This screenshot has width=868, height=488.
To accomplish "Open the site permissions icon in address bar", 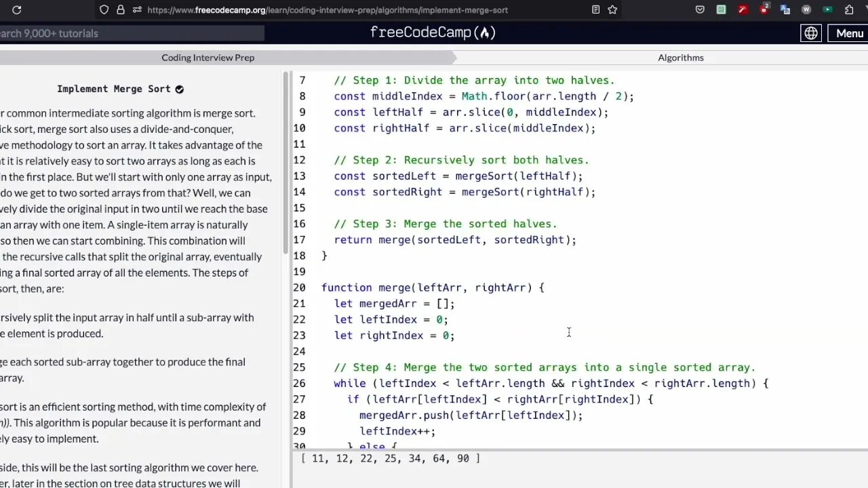I will pyautogui.click(x=137, y=9).
